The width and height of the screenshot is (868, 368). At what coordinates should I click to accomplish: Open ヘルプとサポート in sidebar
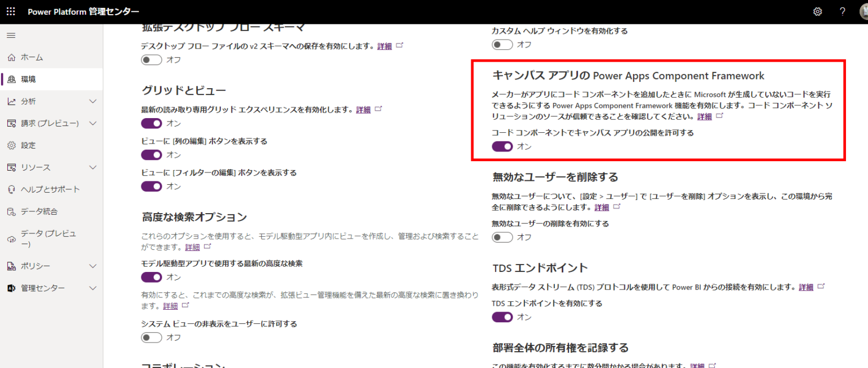point(51,189)
